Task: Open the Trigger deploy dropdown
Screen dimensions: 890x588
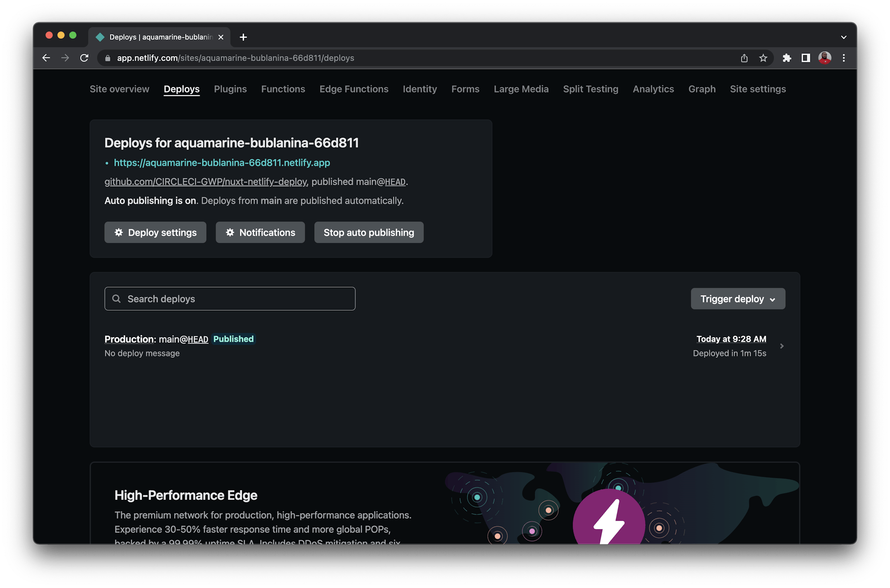Action: tap(737, 299)
